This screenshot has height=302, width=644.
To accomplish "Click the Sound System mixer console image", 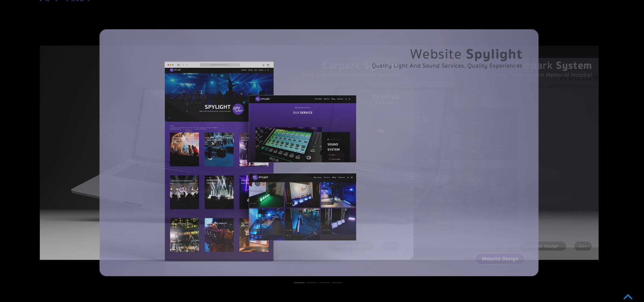I will coord(288,144).
